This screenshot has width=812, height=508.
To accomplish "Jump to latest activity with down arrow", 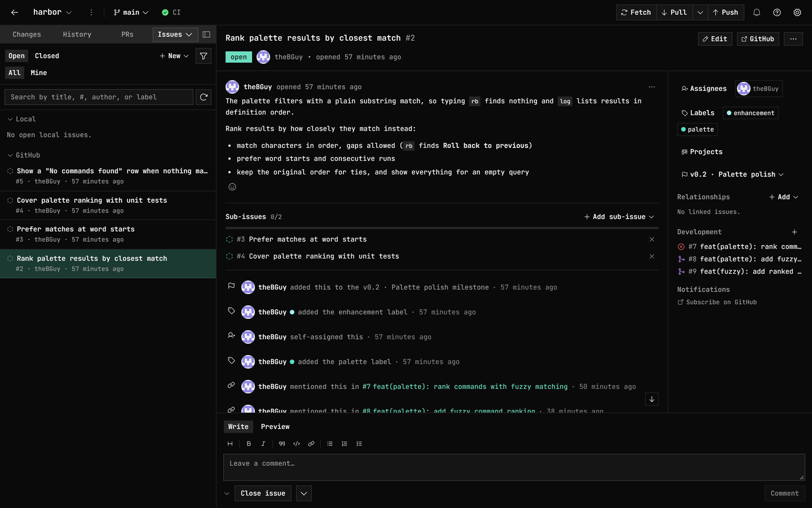I will (652, 399).
